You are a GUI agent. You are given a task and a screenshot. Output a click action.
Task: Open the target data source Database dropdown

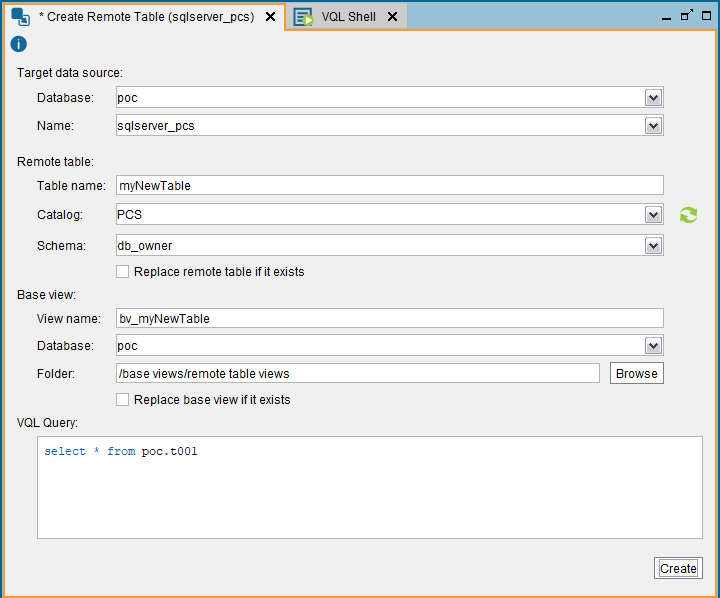pyautogui.click(x=653, y=97)
